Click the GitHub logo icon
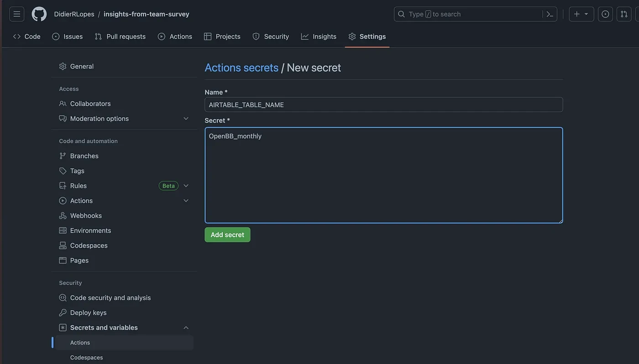639x364 pixels. 39,14
